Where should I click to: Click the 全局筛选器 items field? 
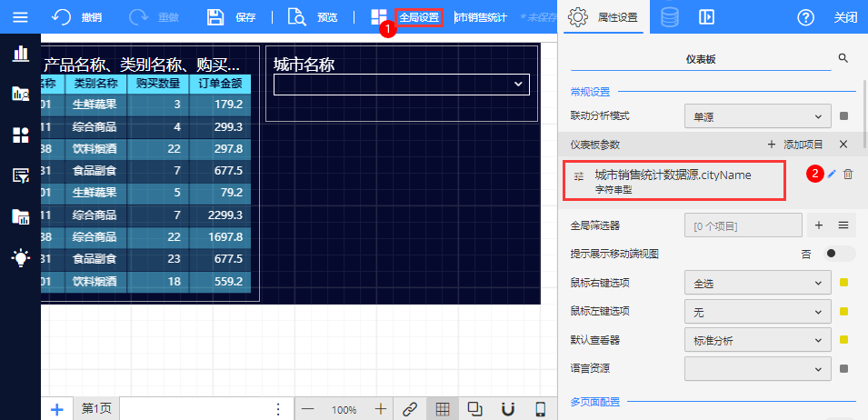pyautogui.click(x=743, y=225)
